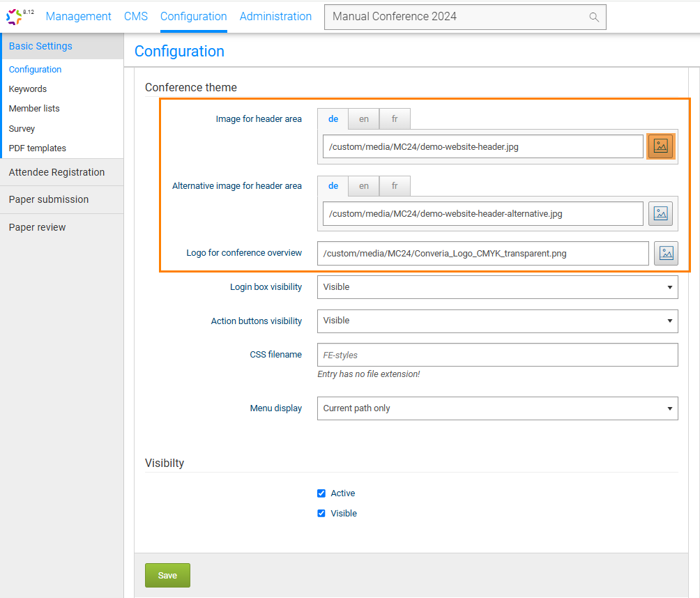Click the Converia logo in top-left corner
The image size is (700, 598).
coord(15,16)
